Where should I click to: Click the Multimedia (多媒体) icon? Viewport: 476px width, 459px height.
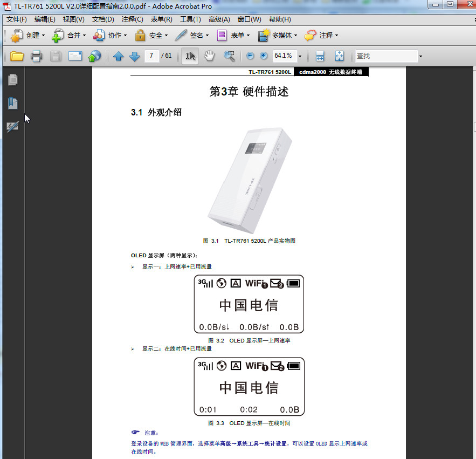[264, 35]
